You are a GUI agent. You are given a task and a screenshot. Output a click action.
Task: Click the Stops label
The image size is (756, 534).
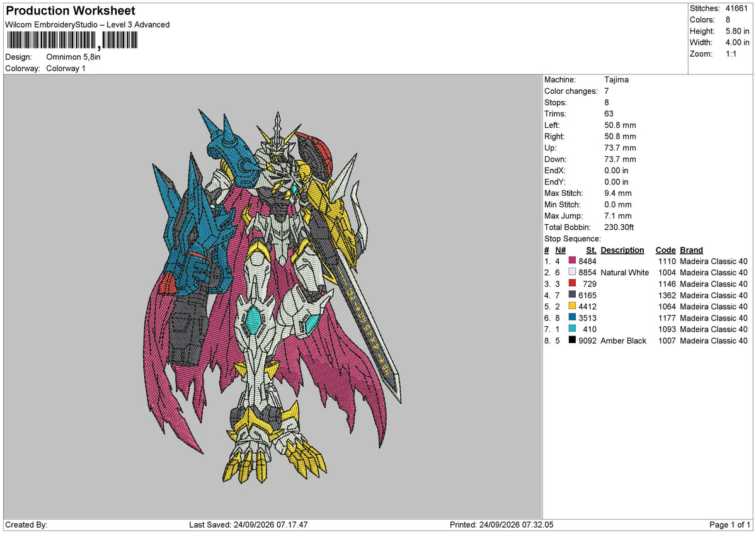[x=556, y=102]
